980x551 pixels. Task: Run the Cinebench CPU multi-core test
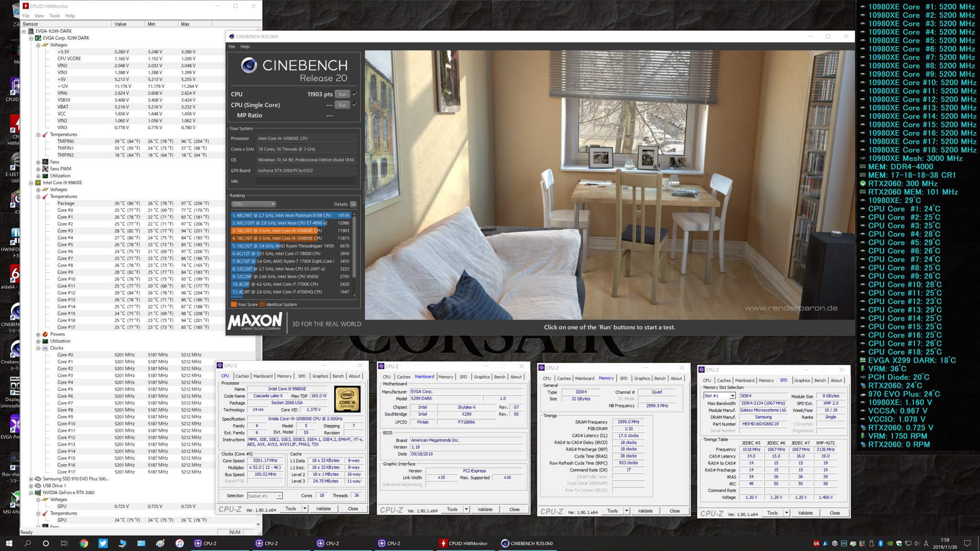[x=342, y=94]
